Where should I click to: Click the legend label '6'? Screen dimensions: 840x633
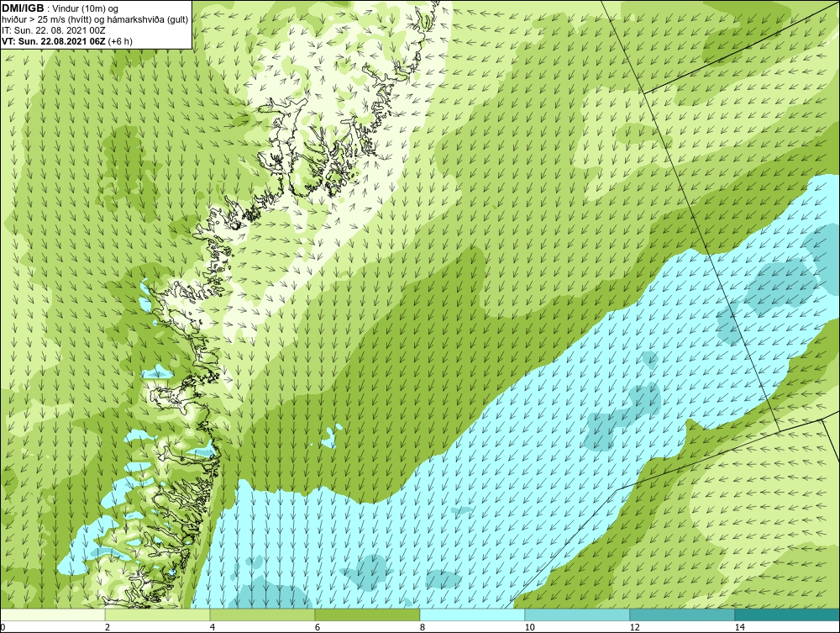click(318, 627)
